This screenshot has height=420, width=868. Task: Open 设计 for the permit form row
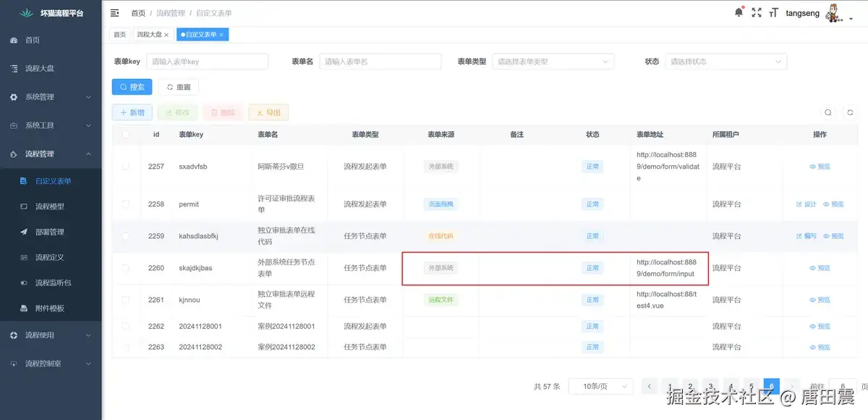coord(806,204)
